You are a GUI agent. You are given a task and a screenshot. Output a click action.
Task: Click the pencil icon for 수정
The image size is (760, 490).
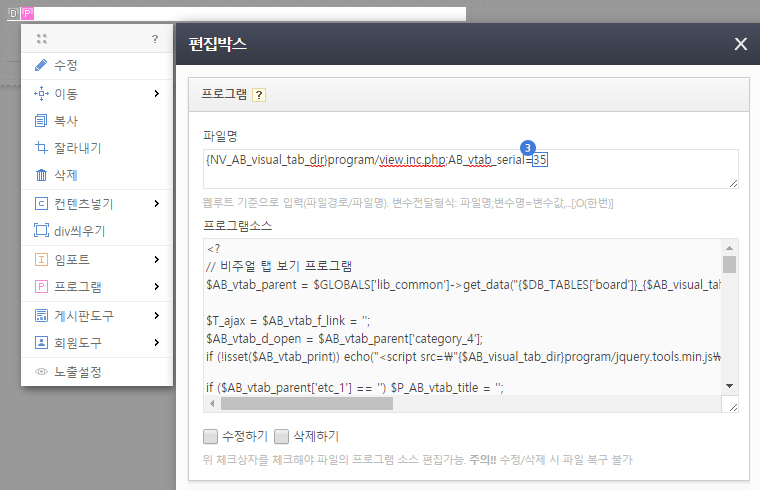41,65
